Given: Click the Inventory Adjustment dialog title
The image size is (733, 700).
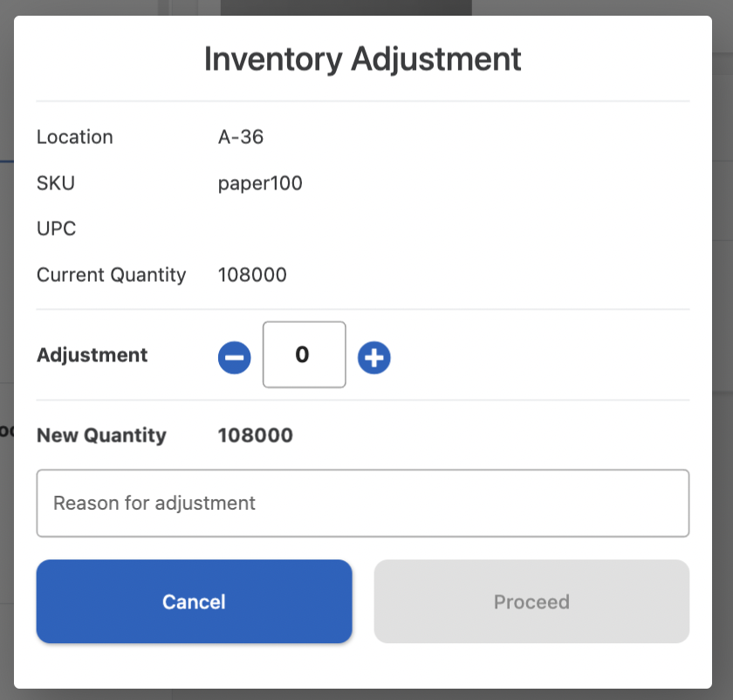Looking at the screenshot, I should 362,58.
